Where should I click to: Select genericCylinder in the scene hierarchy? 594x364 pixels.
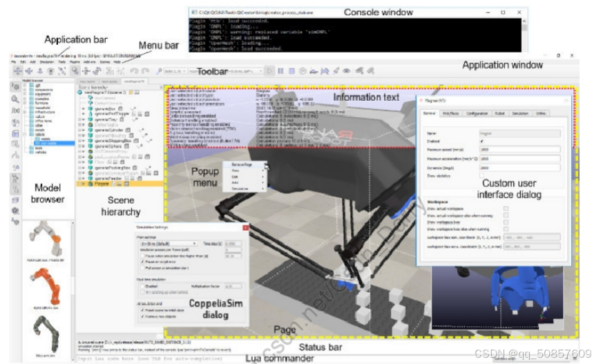click(x=108, y=130)
